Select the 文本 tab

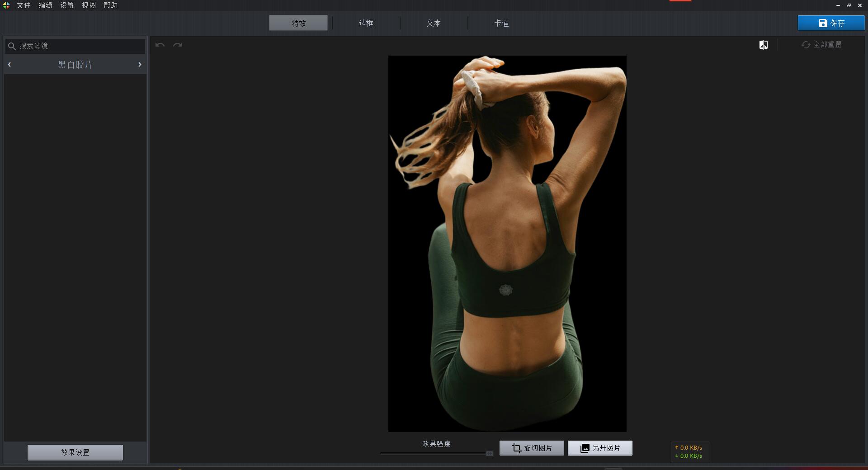click(434, 23)
